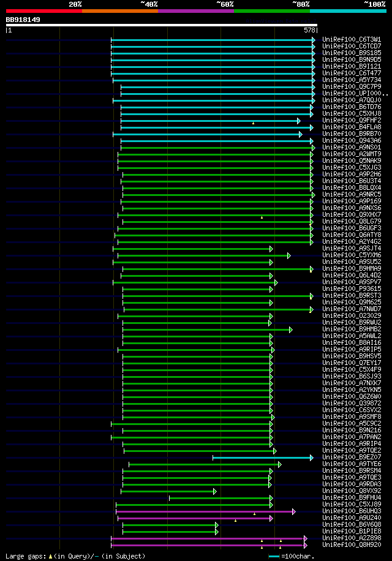Click the green alignment bar for UniRef100_B9FHU4

[x=221, y=498]
